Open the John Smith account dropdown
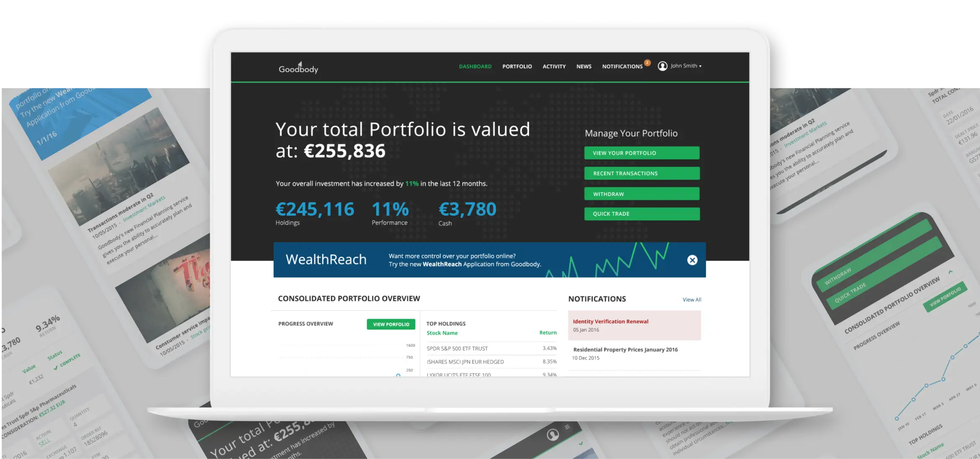This screenshot has height=459, width=980. tap(686, 66)
